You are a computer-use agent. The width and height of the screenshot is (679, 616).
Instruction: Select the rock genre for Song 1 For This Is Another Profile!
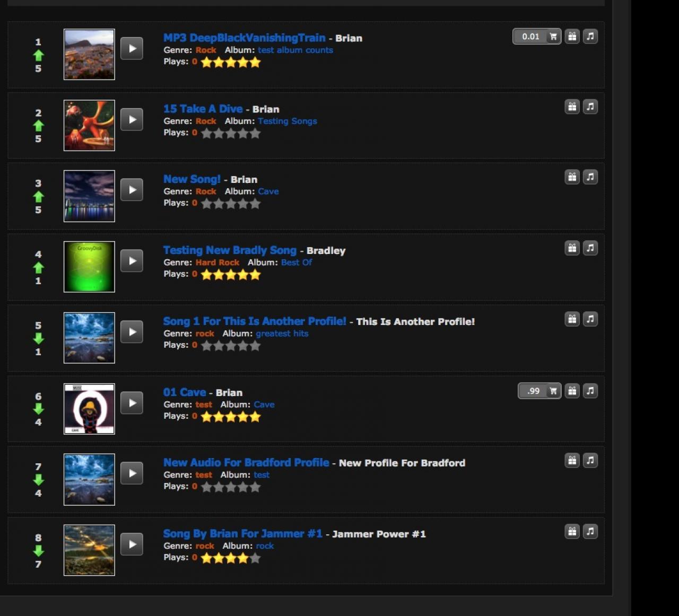205,334
